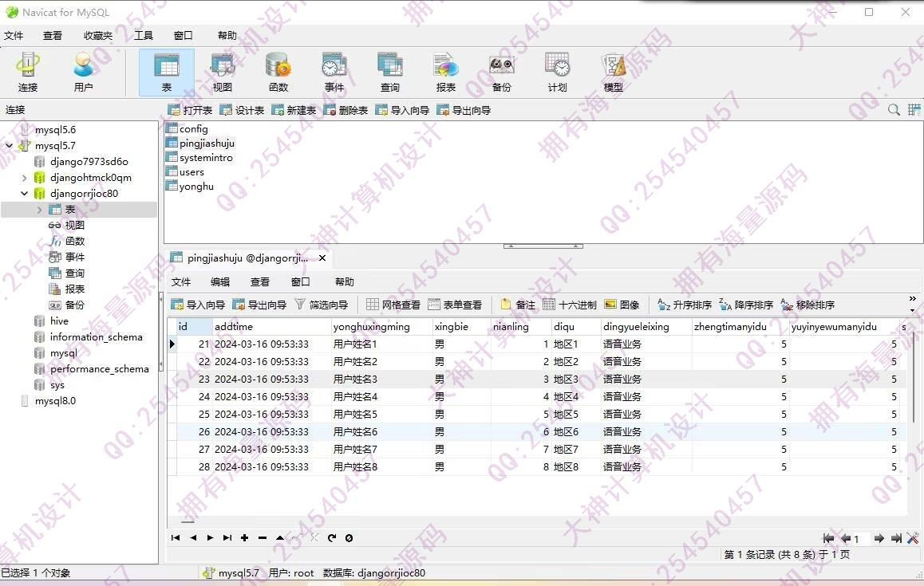
Task: Open the 查询 query section
Action: [x=389, y=72]
